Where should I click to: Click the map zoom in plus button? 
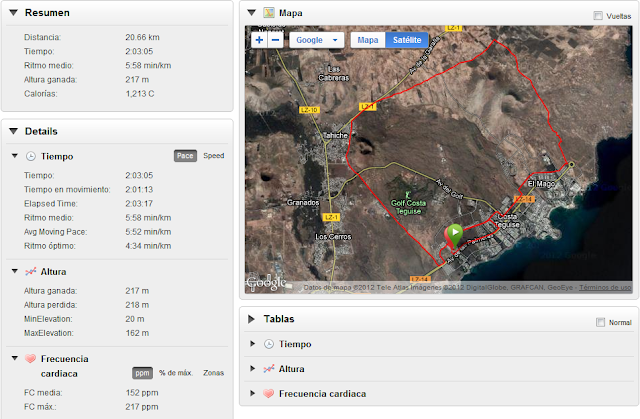tap(259, 40)
